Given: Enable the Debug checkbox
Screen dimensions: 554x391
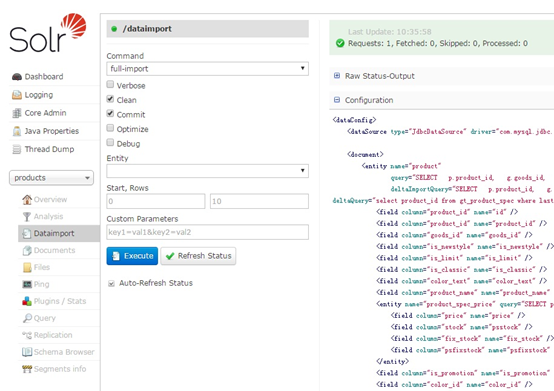Looking at the screenshot, I should (110, 142).
